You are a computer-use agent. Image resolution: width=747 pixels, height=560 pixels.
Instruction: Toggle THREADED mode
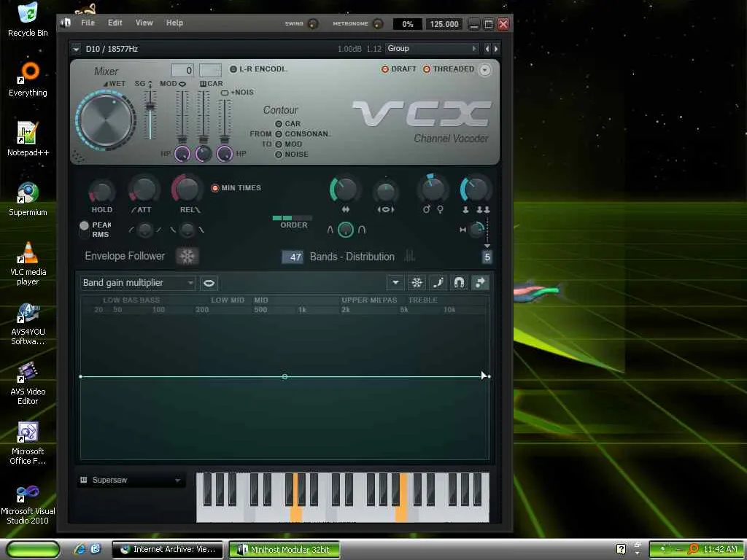pyautogui.click(x=449, y=69)
